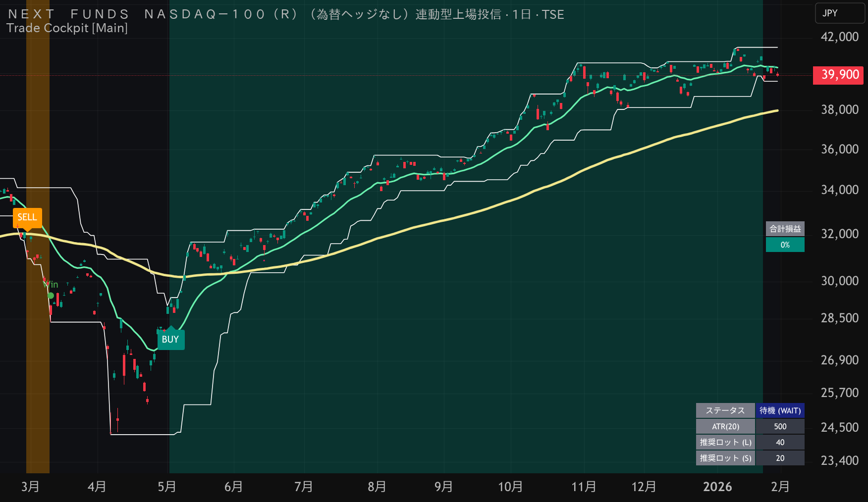Click the 待機 (WAIT) status cell
The height and width of the screenshot is (502, 868).
(x=780, y=410)
